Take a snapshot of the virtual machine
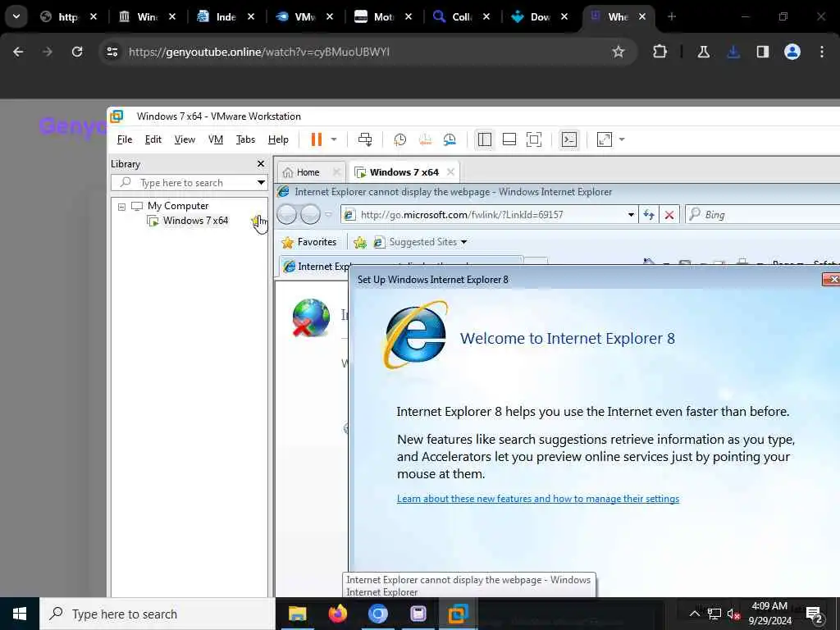This screenshot has width=840, height=630. 399,139
